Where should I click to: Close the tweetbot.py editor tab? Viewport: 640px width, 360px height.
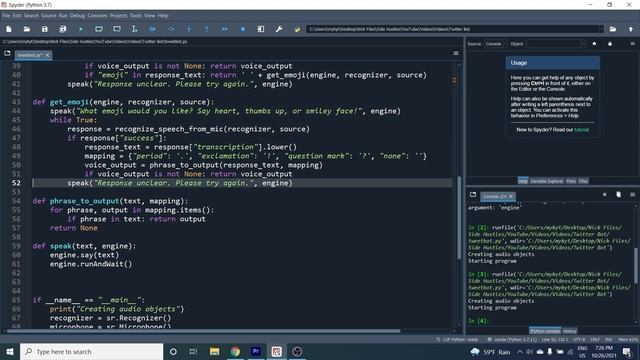click(x=47, y=55)
